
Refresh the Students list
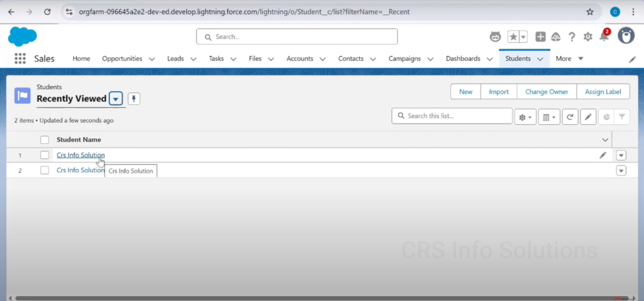coord(570,116)
